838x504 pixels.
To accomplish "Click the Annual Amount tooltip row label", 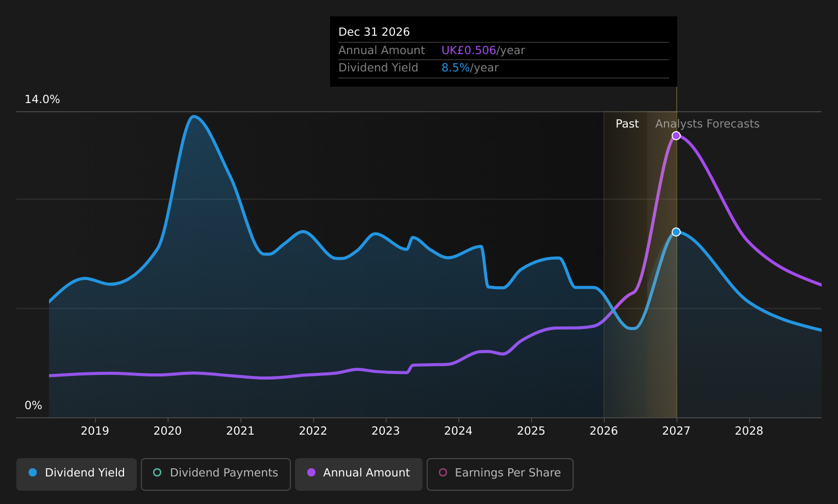I will [382, 51].
